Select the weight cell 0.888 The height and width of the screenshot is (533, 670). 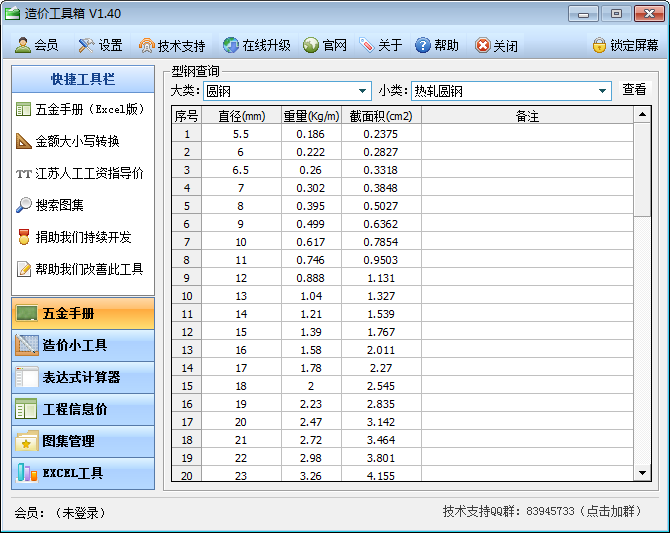pos(311,278)
